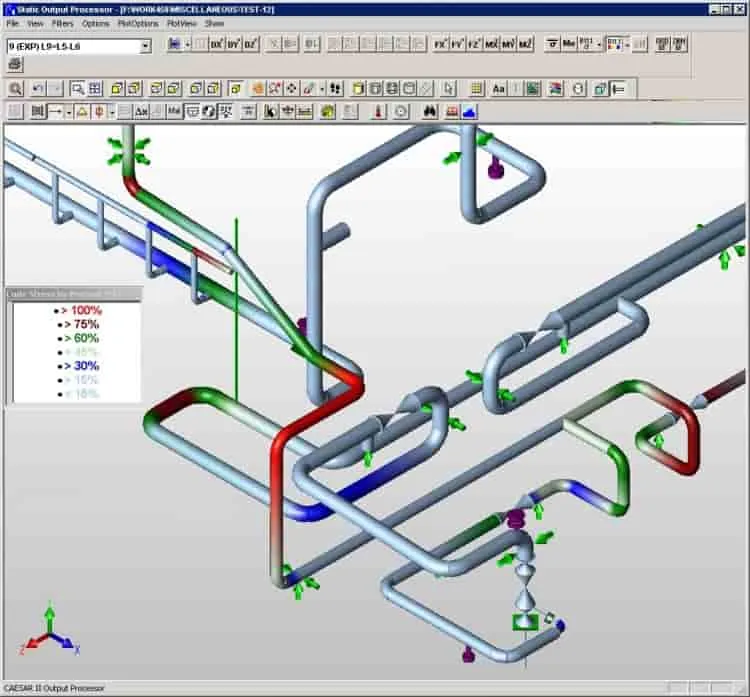Open the File menu
Viewport: 750px width, 697px height.
tap(12, 23)
